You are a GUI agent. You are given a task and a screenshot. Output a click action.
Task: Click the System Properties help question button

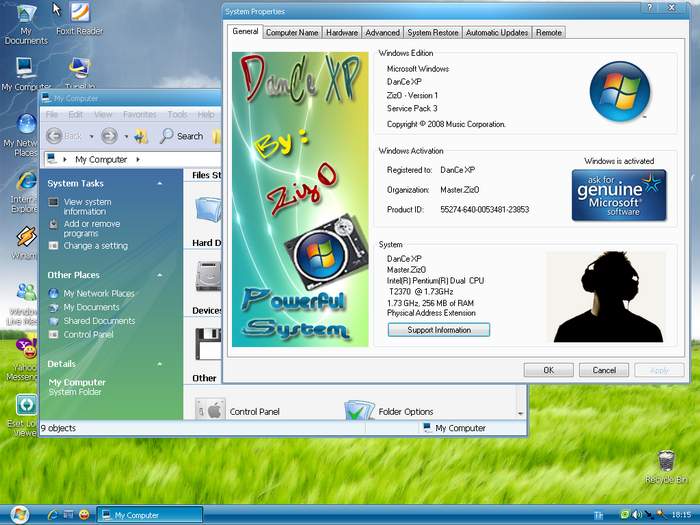(650, 8)
